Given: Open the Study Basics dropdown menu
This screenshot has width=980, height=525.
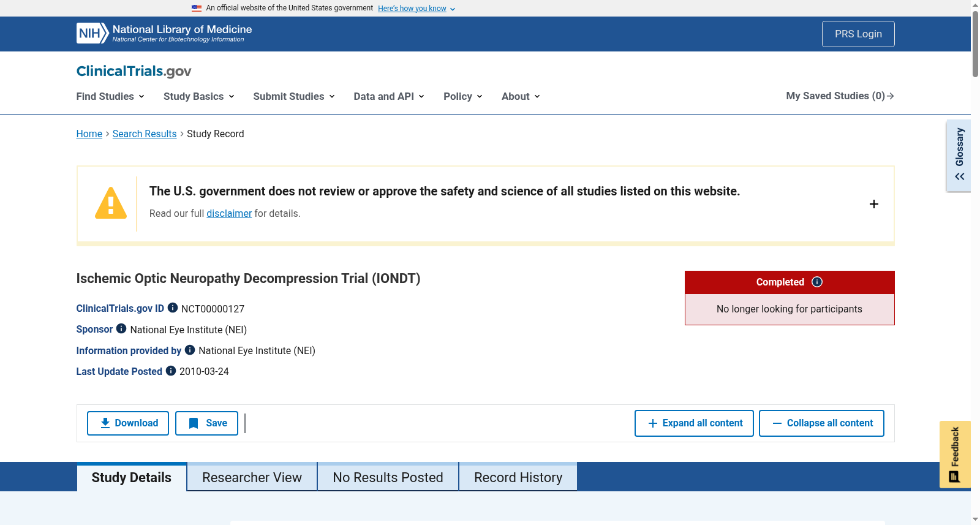Looking at the screenshot, I should tap(199, 96).
